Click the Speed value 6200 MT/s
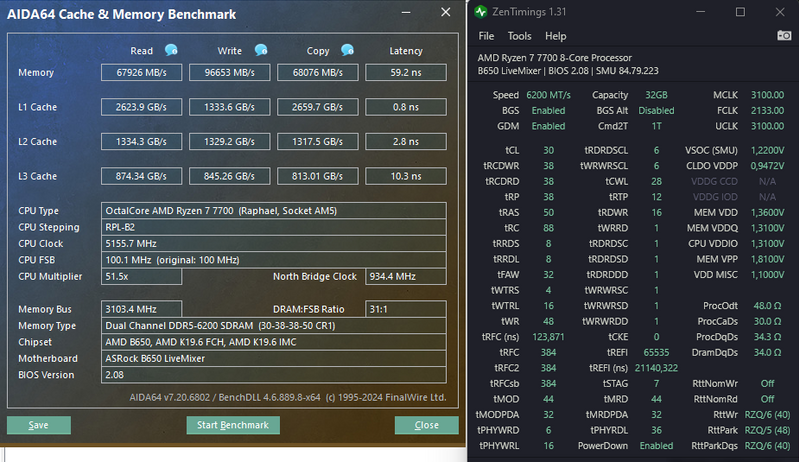 point(548,95)
